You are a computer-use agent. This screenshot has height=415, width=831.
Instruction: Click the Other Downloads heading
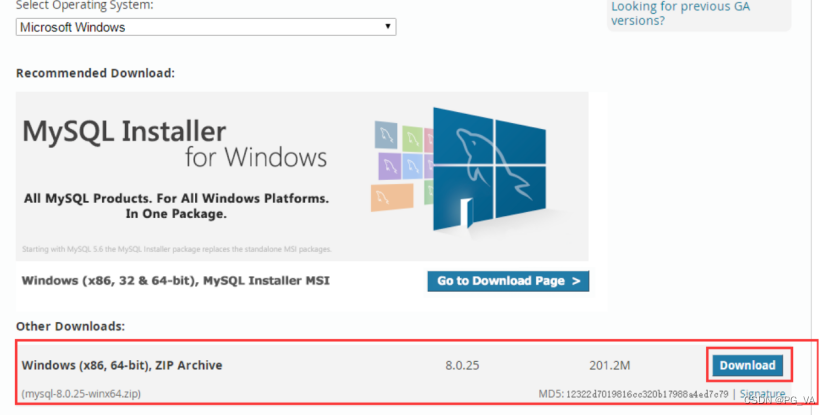pyautogui.click(x=70, y=326)
